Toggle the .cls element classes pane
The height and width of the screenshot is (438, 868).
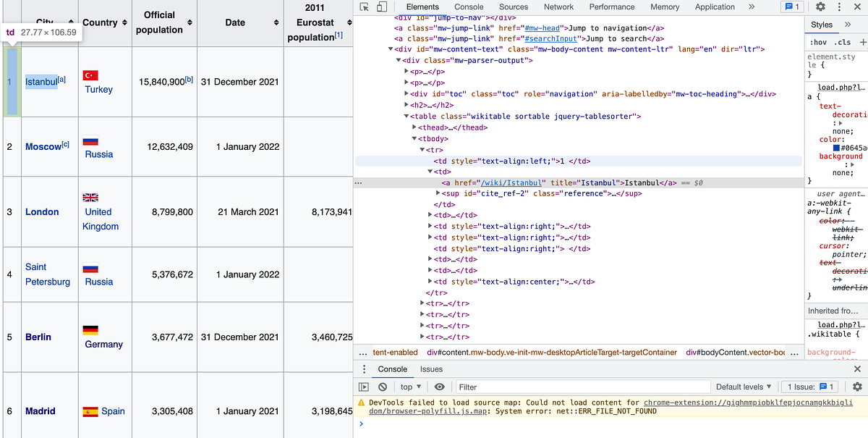841,43
